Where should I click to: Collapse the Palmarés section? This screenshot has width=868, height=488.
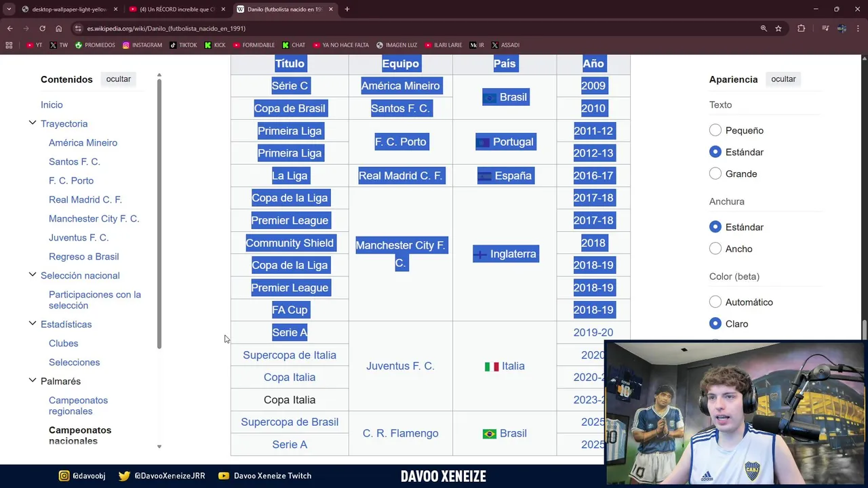[x=32, y=380]
